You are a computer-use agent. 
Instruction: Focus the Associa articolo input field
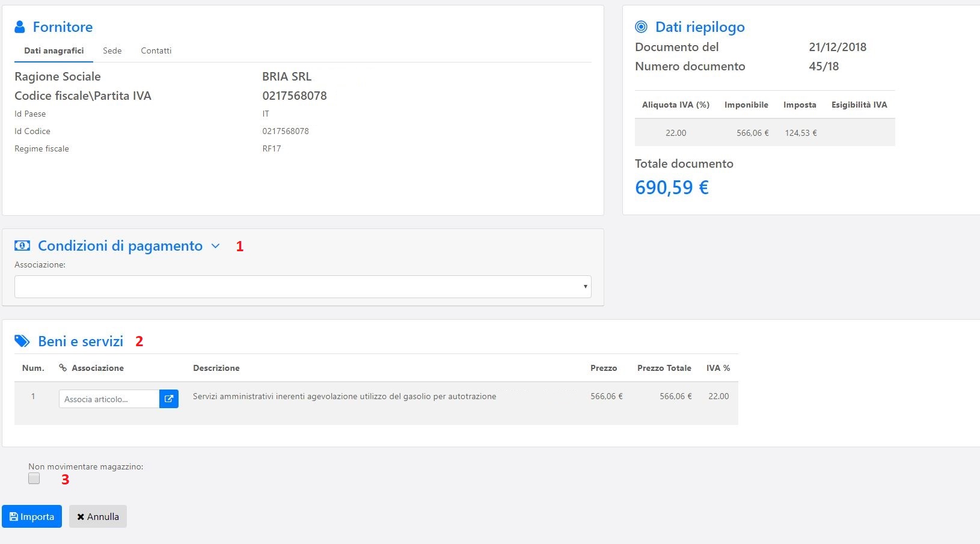click(x=109, y=399)
